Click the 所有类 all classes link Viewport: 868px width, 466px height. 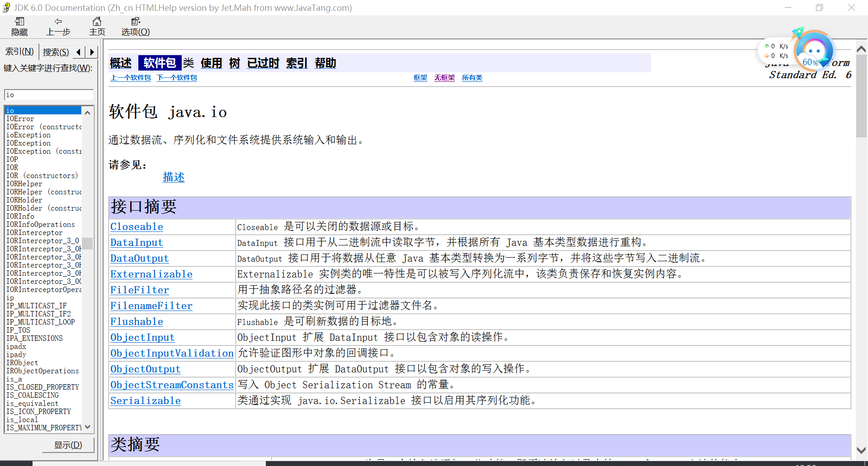click(472, 78)
